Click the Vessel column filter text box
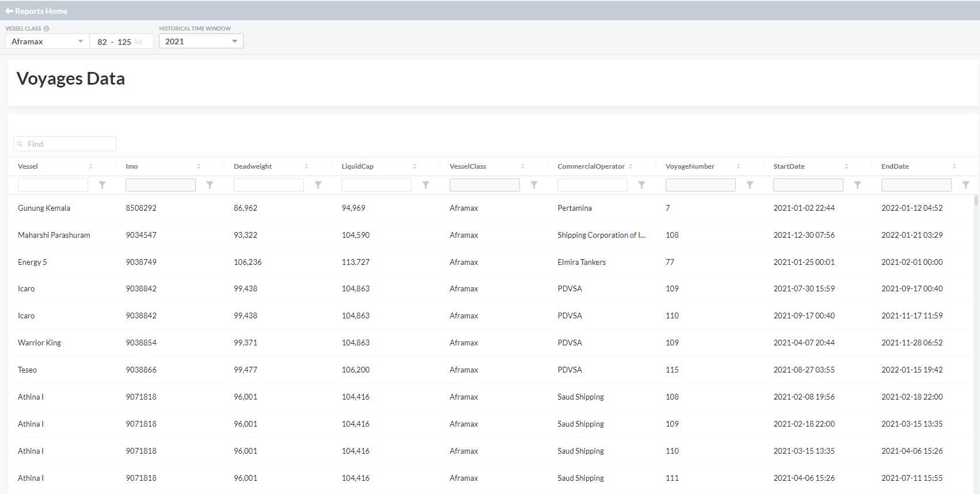Screen dimensions: 980x494 point(53,185)
